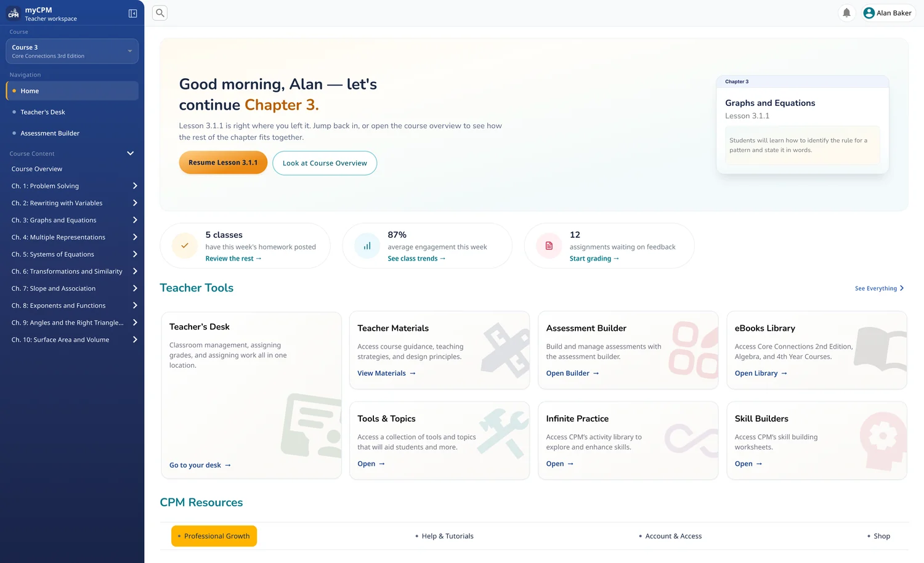
Task: Select the Account & Access tab
Action: [670, 536]
